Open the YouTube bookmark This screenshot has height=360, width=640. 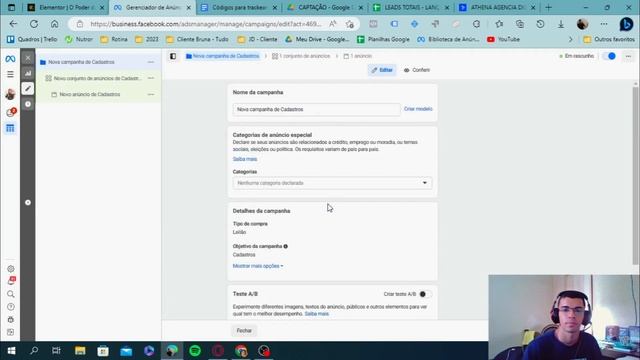point(503,39)
